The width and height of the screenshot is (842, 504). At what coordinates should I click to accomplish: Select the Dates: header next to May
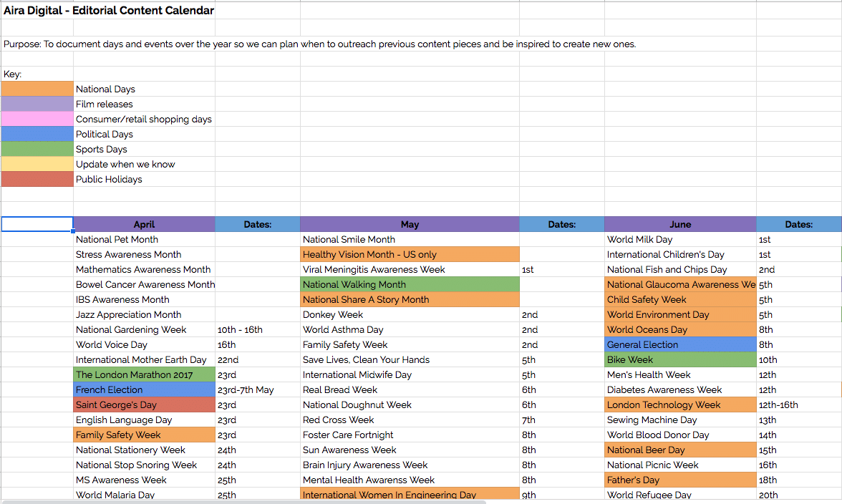tap(561, 224)
